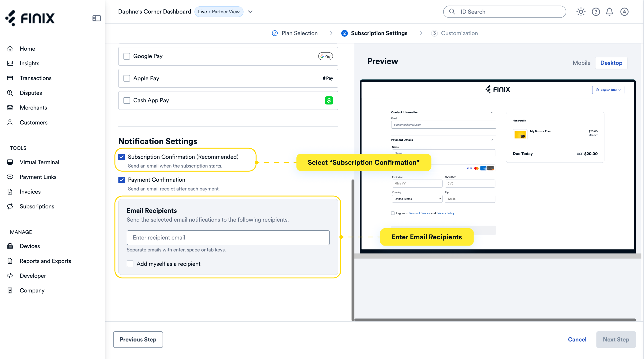
Task: Enable the Google Pay checkbox
Action: pyautogui.click(x=127, y=56)
